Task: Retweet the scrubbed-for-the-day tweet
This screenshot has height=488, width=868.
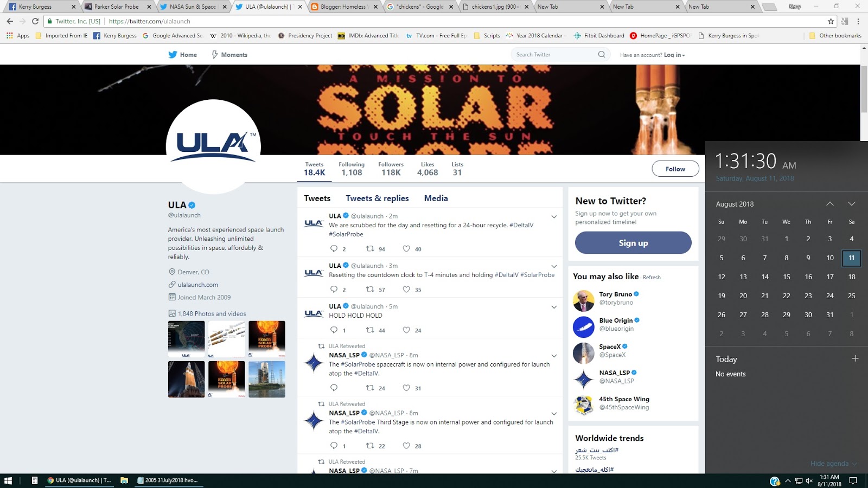Action: point(370,249)
